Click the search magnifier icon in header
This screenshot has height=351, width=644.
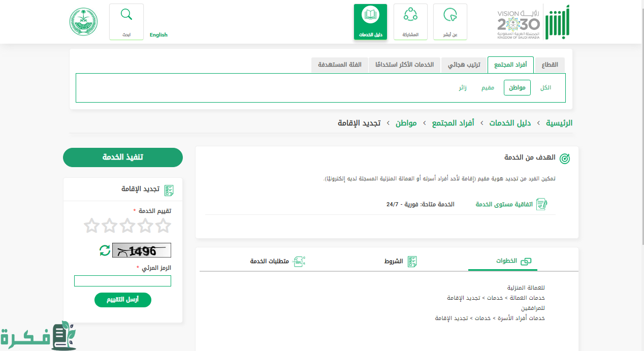126,15
